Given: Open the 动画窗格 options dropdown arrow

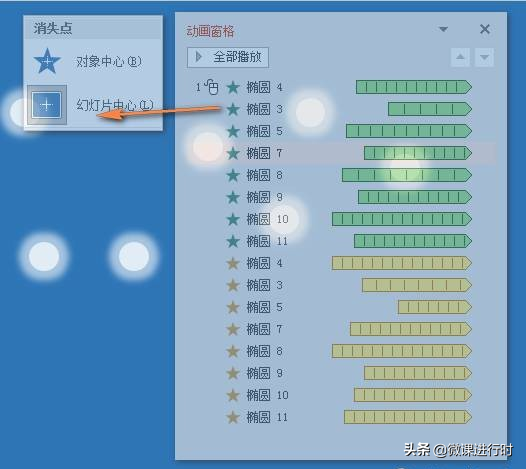Looking at the screenshot, I should point(443,29).
